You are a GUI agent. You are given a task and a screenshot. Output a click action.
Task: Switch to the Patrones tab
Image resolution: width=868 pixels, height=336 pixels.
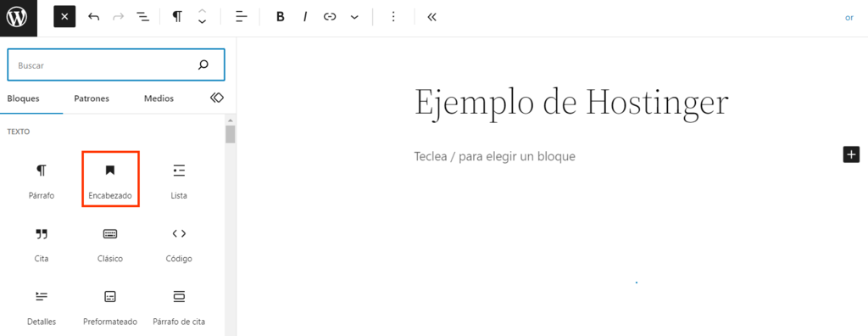tap(92, 98)
